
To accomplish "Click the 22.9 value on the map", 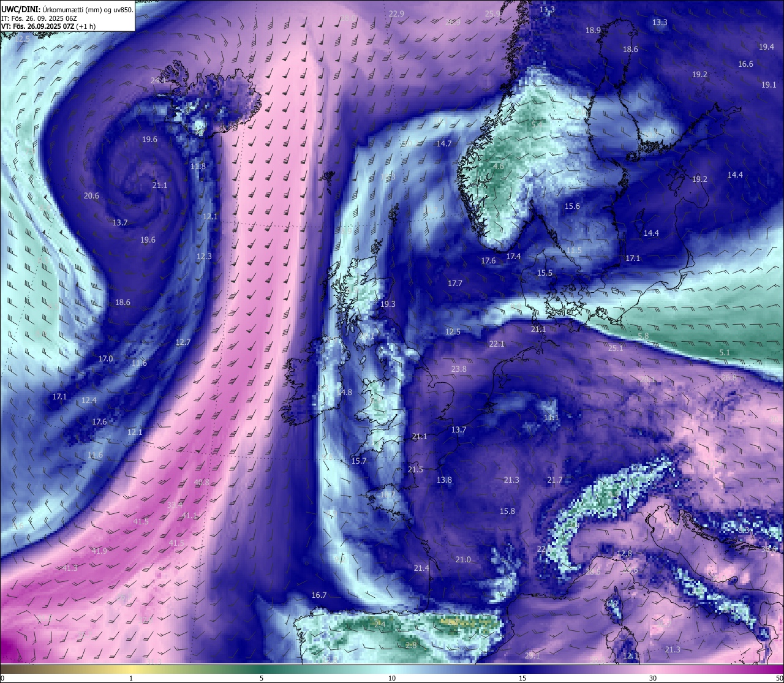I will coord(396,13).
